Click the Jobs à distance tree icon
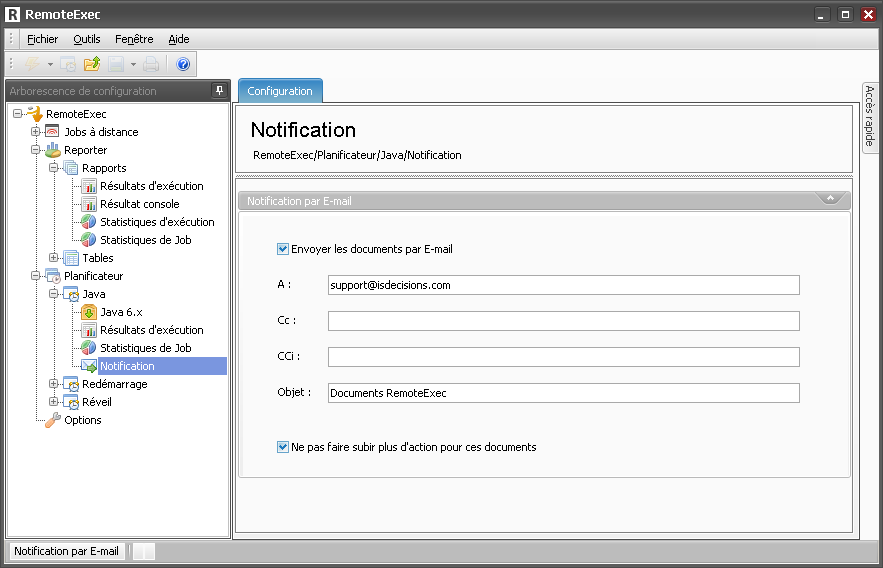 [x=52, y=132]
